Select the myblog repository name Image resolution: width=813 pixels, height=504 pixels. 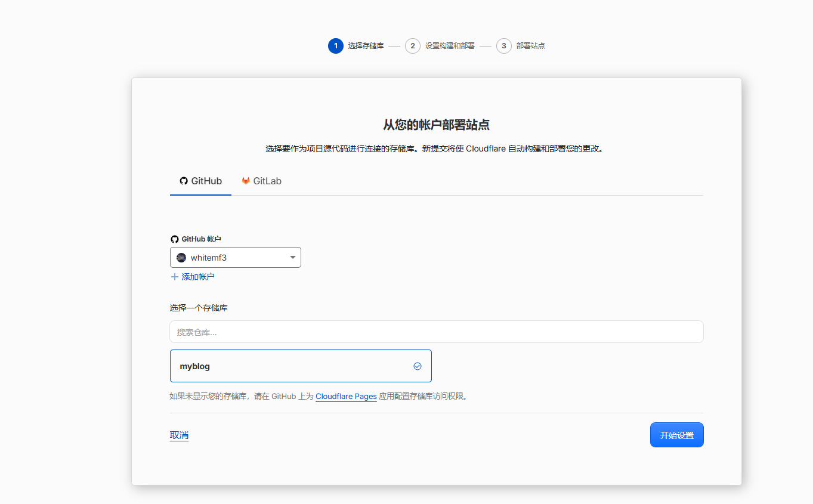[x=195, y=366]
